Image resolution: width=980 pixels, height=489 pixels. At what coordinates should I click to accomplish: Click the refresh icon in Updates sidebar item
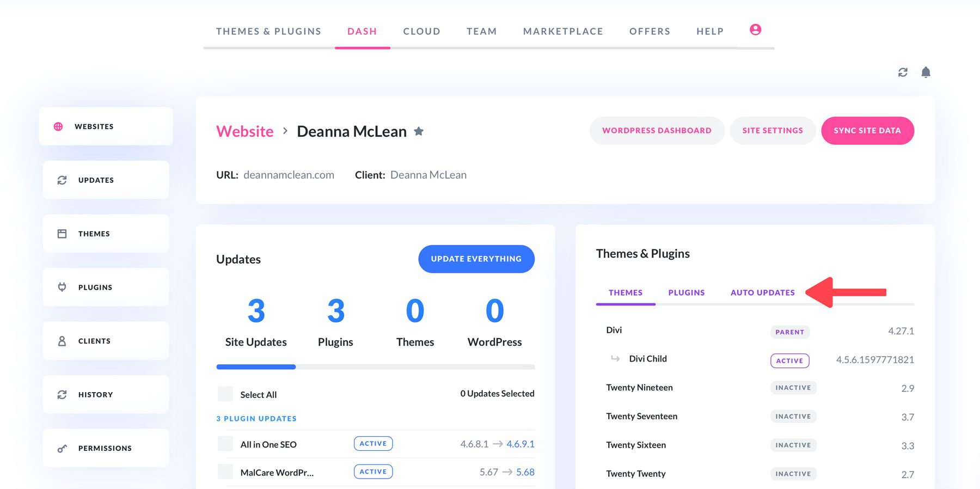coord(62,180)
